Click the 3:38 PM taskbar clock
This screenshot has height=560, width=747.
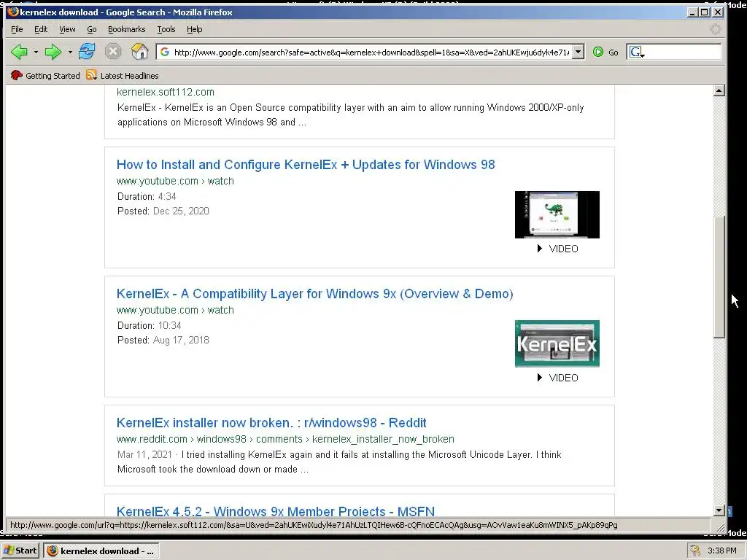722,551
